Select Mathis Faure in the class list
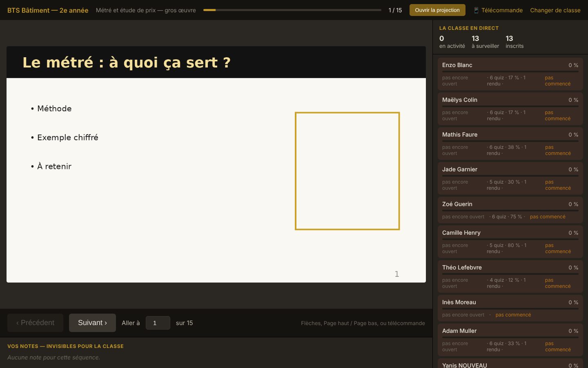The width and height of the screenshot is (588, 368). coord(510,144)
